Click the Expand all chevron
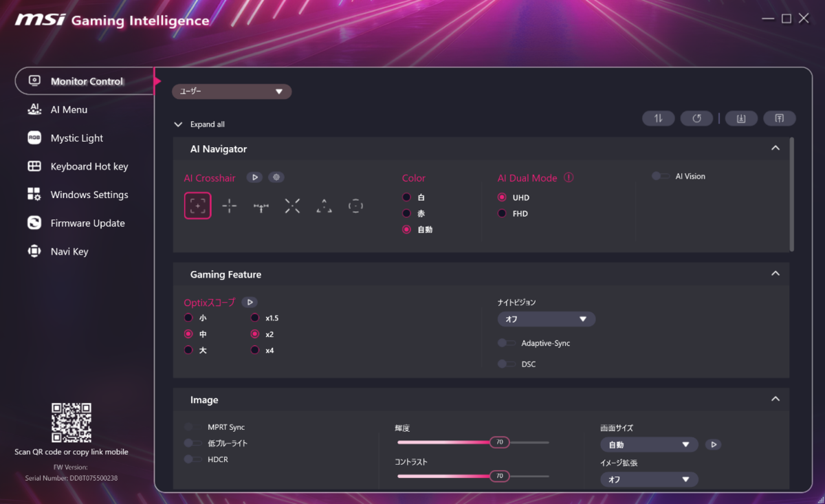Image resolution: width=825 pixels, height=504 pixels. pos(178,124)
